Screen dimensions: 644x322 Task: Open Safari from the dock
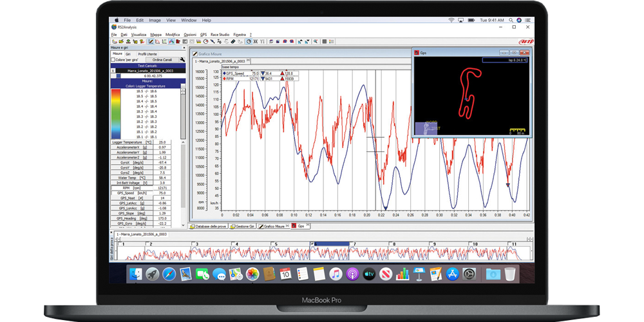point(169,274)
